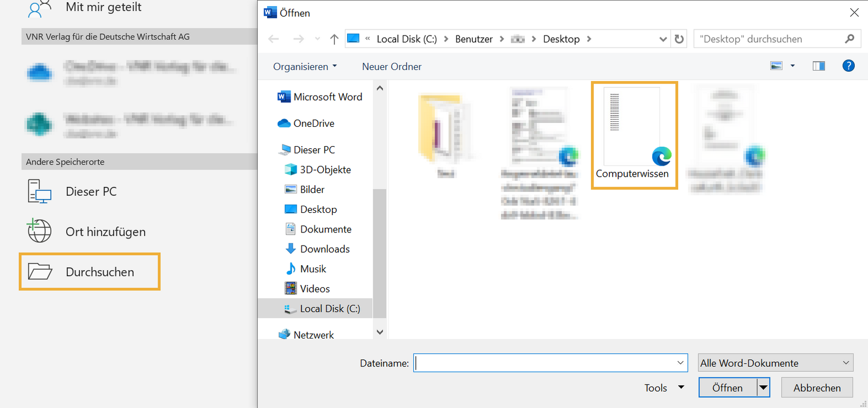
Task: Open the Organisieren menu
Action: pyautogui.click(x=305, y=67)
